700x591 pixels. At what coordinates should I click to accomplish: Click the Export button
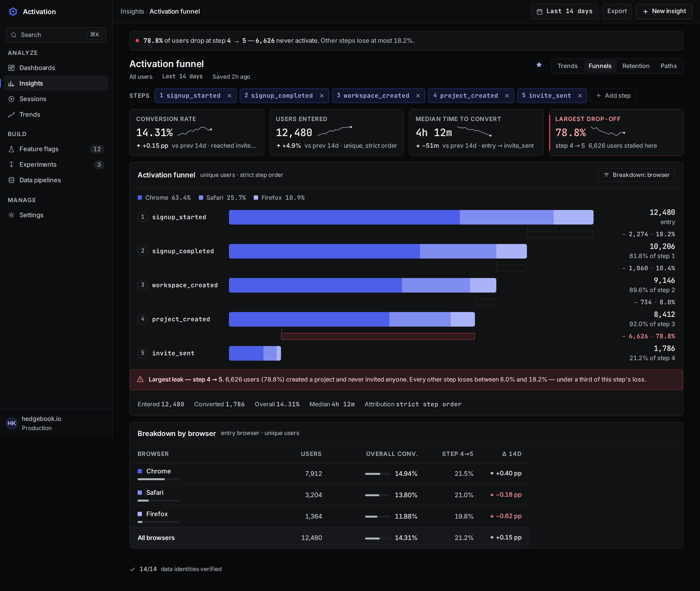(617, 11)
